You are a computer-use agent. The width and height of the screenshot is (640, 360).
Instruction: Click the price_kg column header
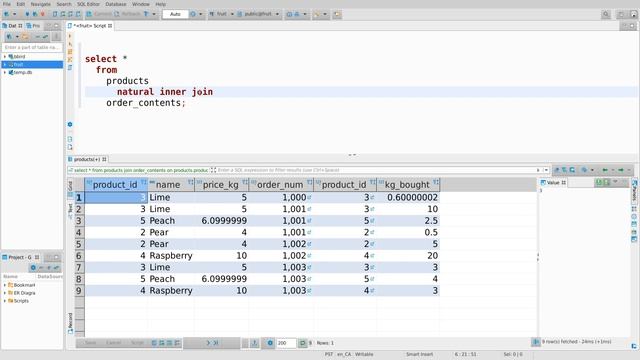point(221,185)
